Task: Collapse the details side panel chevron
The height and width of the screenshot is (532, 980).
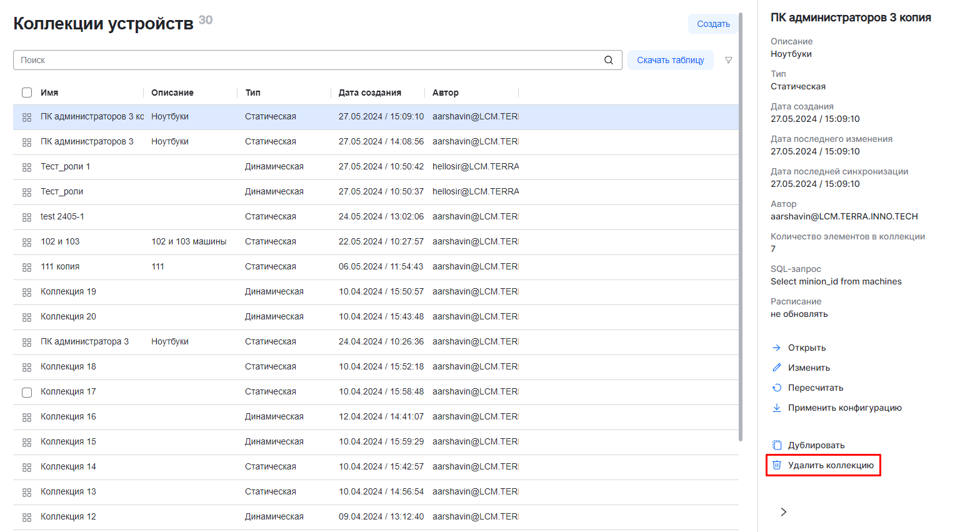Action: (783, 512)
